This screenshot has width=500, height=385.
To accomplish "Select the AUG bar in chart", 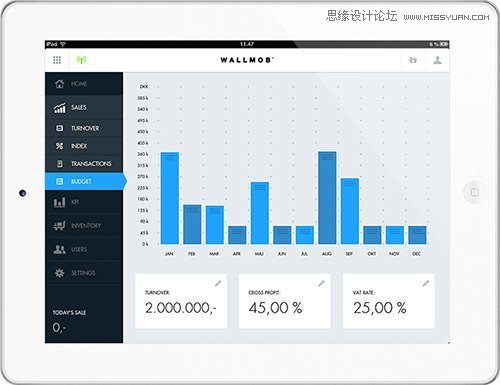I will coord(327,198).
